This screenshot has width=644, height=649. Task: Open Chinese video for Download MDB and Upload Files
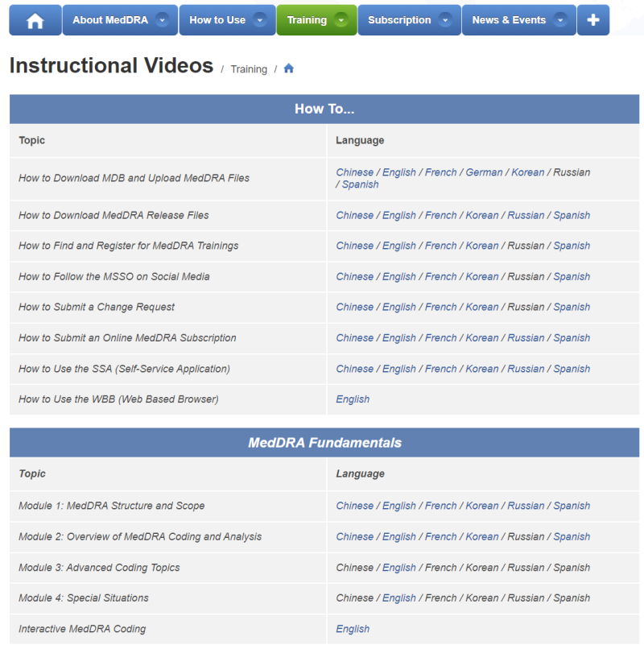point(355,172)
